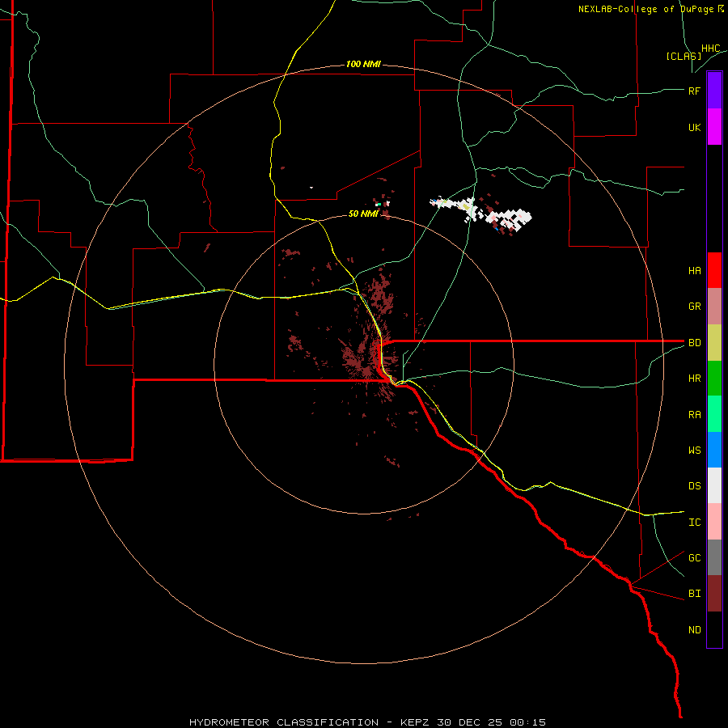
Task: Click the GC legend label
Action: [694, 558]
